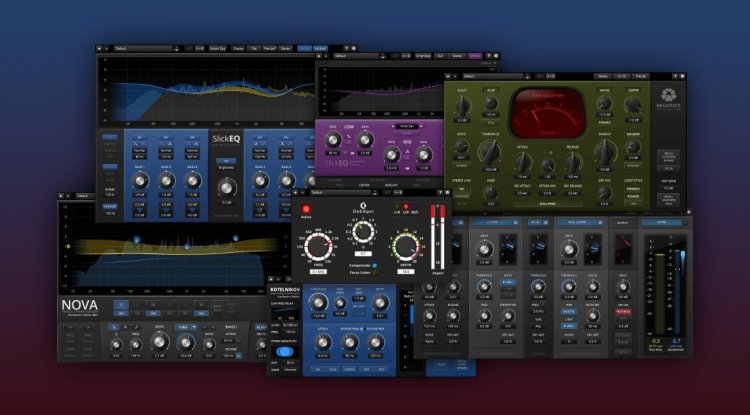Click the right blue band node on Nova graph
750x415 pixels.
(x=235, y=238)
